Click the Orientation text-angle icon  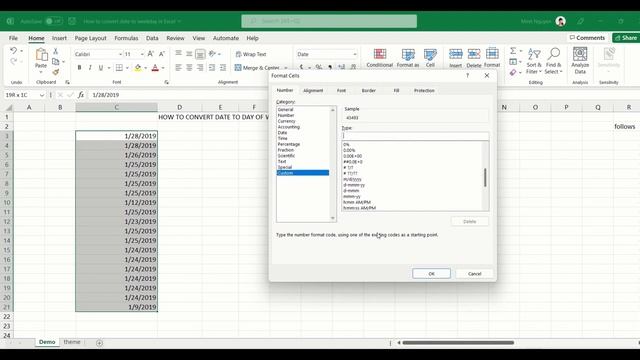point(212,53)
